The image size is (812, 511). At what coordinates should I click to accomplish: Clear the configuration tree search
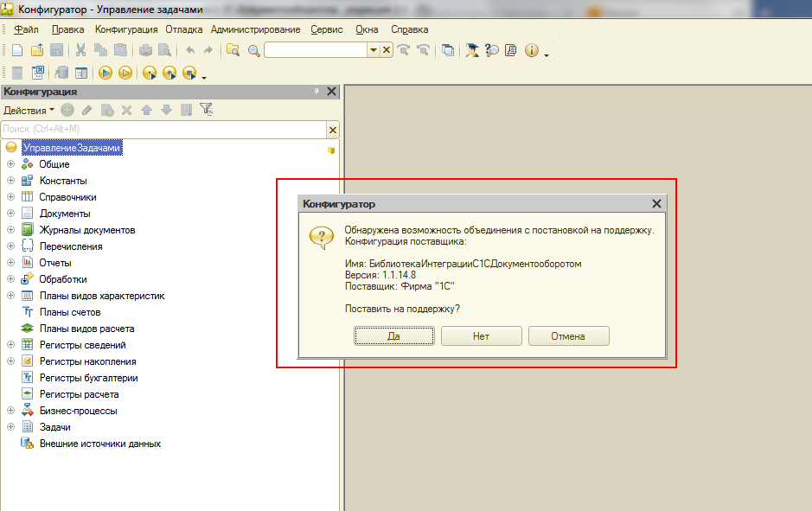pyautogui.click(x=332, y=130)
